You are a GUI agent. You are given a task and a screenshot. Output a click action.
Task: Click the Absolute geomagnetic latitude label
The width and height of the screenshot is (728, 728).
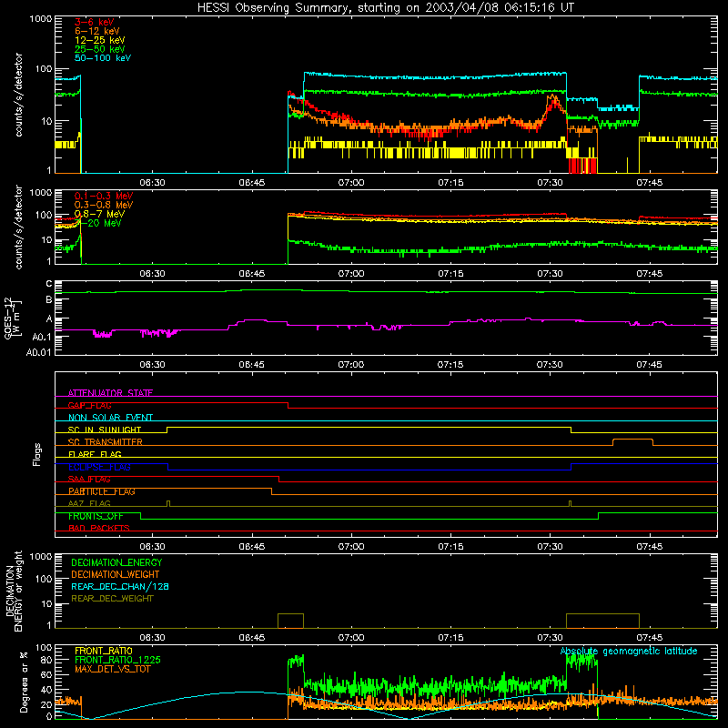[x=629, y=652]
